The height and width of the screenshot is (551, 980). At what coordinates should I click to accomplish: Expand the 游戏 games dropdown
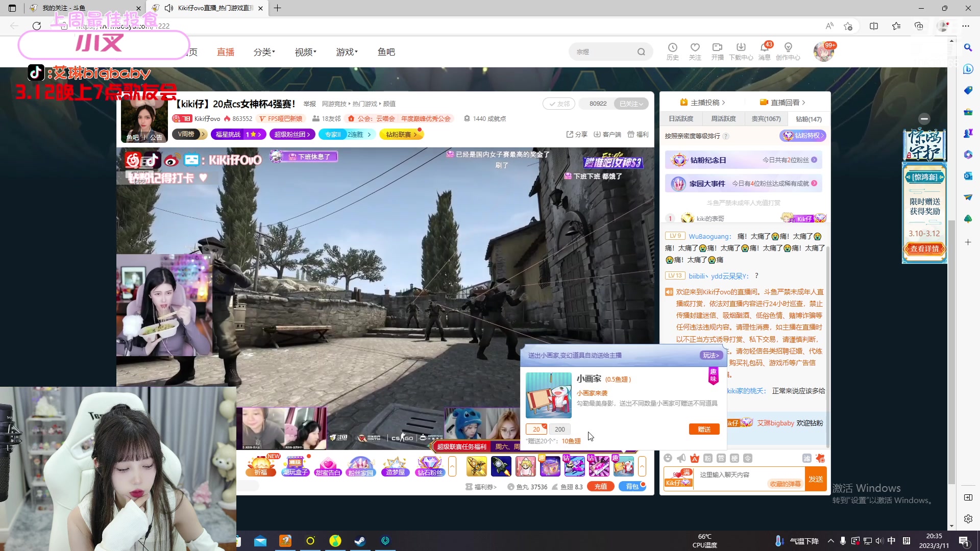347,52
